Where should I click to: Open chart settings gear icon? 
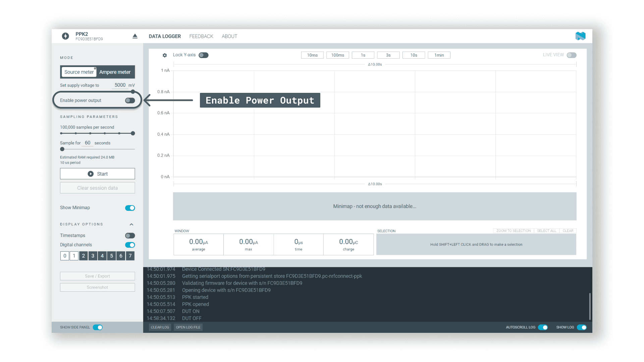(165, 55)
